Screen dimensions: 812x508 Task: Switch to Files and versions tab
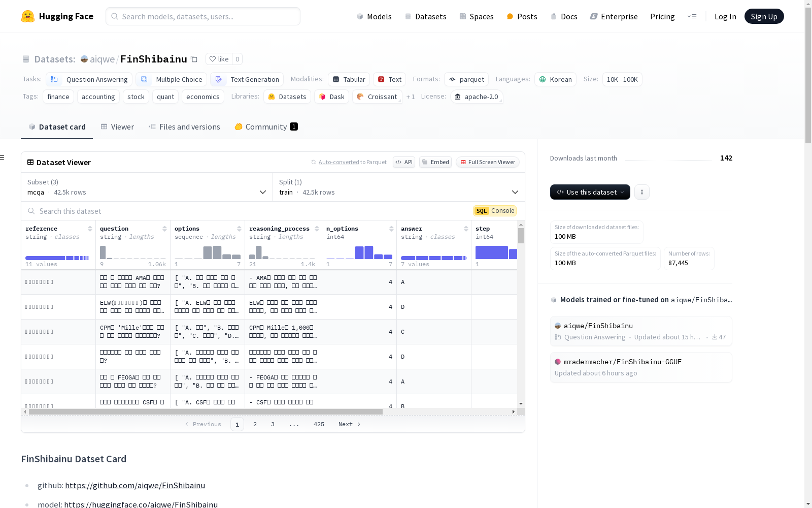[x=184, y=127]
